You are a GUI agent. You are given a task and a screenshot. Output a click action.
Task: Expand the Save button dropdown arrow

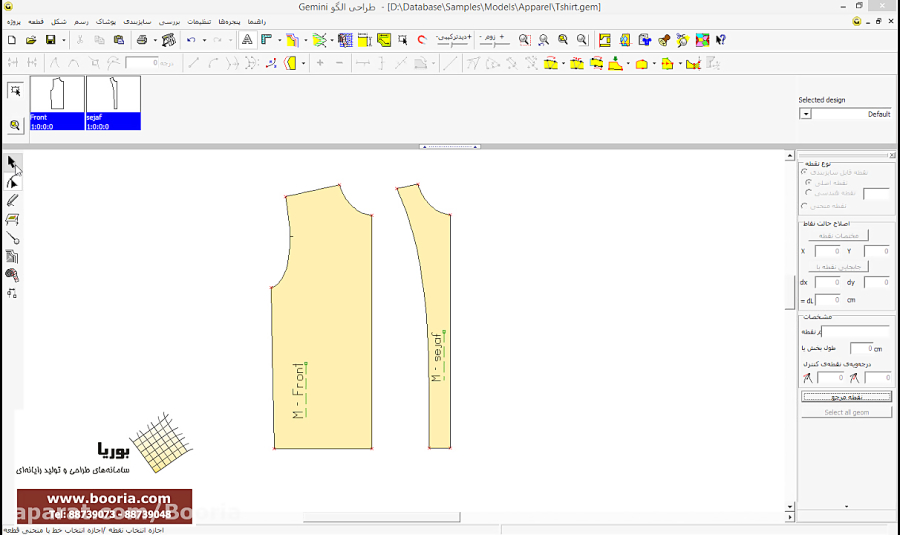pos(64,40)
